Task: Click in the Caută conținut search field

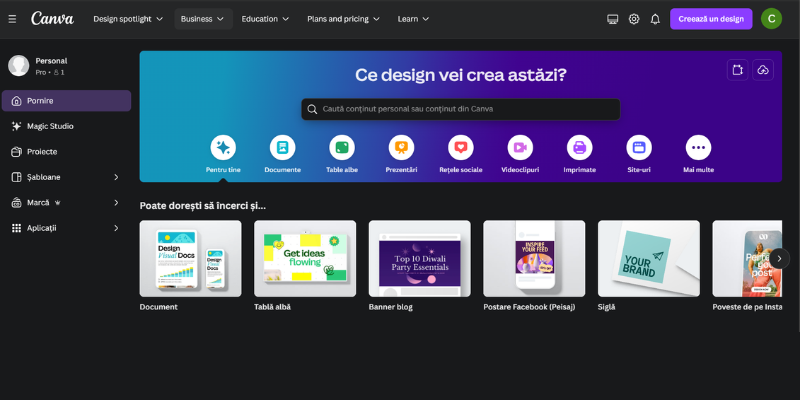Action: click(461, 109)
